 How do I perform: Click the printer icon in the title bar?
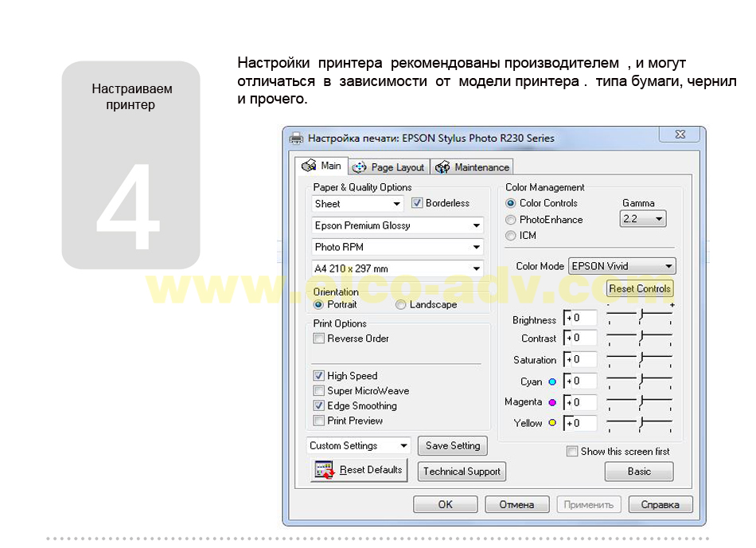click(296, 139)
